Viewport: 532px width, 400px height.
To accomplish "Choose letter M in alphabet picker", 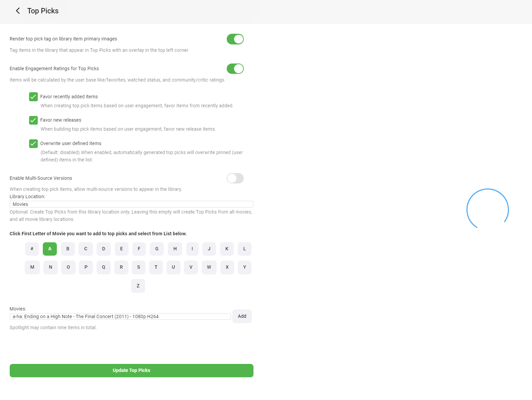I will [x=32, y=267].
